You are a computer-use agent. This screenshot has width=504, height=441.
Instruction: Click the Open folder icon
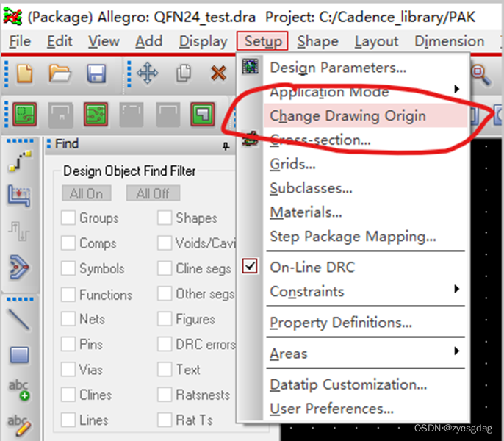pos(60,73)
